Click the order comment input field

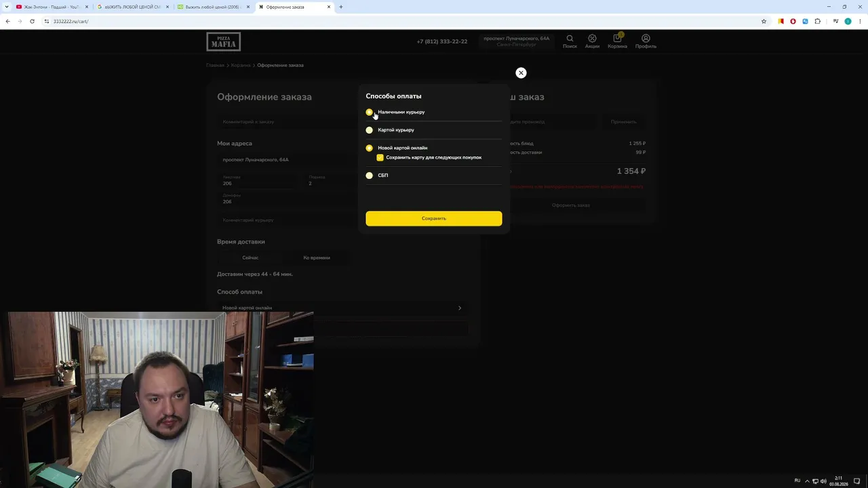pos(288,122)
